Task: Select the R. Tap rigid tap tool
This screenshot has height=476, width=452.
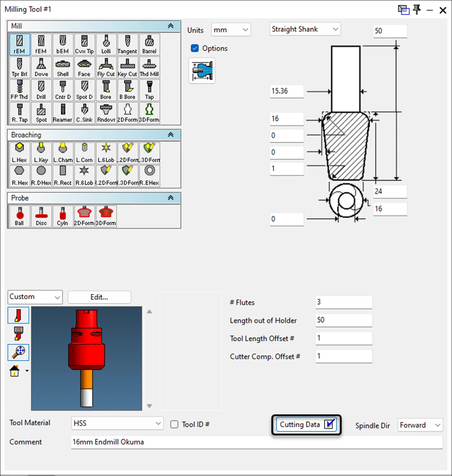Action: click(x=20, y=113)
